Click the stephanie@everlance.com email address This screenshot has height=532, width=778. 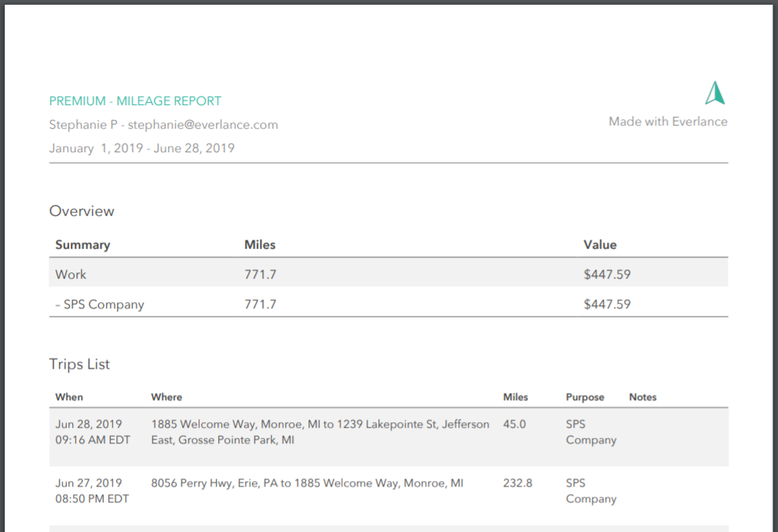(x=203, y=125)
